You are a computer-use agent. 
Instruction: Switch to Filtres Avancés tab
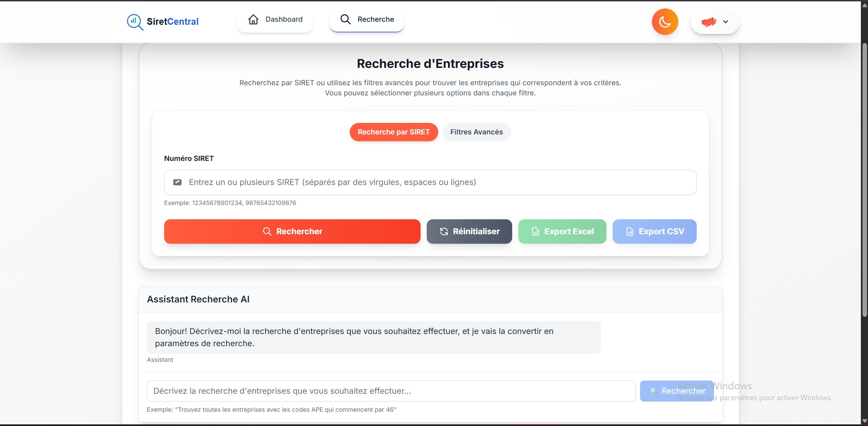pyautogui.click(x=476, y=132)
